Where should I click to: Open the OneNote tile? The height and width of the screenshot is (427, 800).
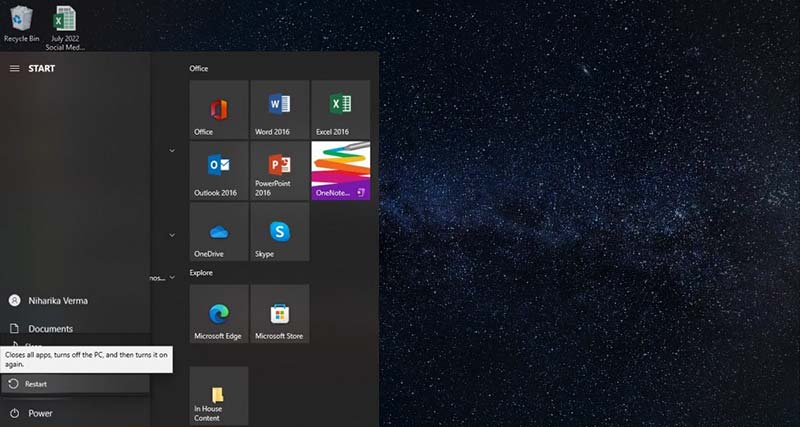coord(340,170)
